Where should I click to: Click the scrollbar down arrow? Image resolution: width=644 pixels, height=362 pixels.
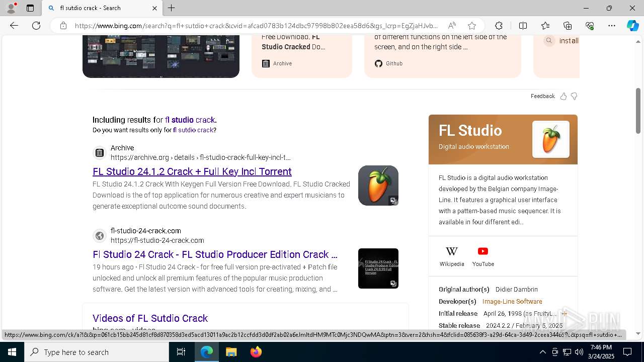pos(638,333)
